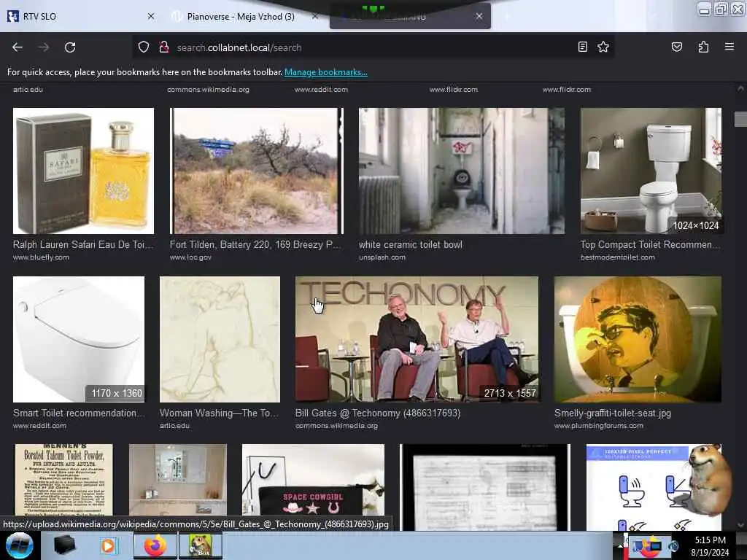
Task: Click www.plumbingforums.com source text
Action: pos(599,426)
